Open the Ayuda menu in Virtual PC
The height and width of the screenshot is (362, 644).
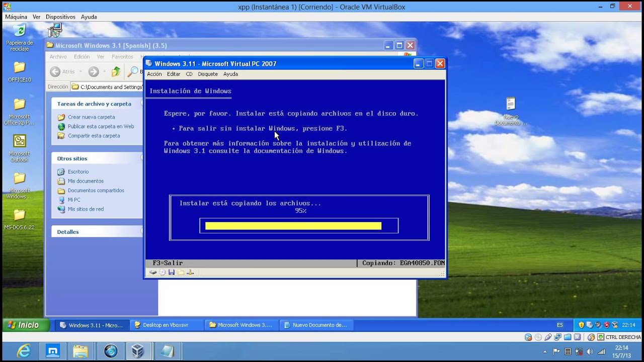(230, 74)
